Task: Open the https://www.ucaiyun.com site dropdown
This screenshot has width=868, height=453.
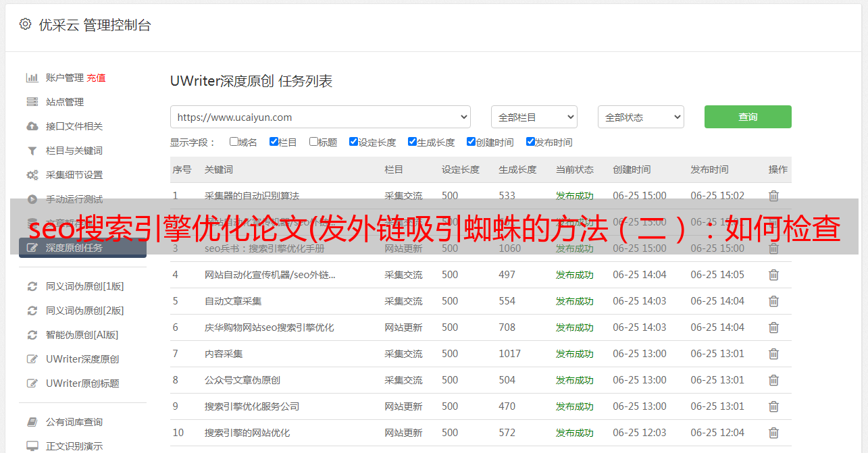Action: (320, 117)
